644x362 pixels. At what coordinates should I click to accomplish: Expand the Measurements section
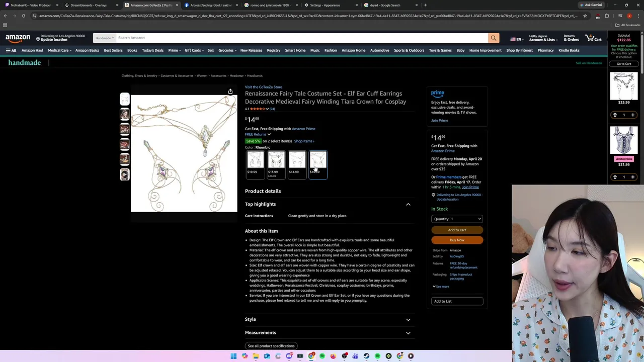coord(408,333)
